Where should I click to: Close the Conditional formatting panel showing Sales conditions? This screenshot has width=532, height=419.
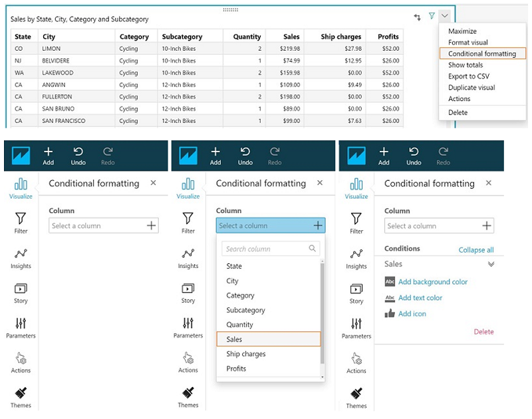pos(489,183)
